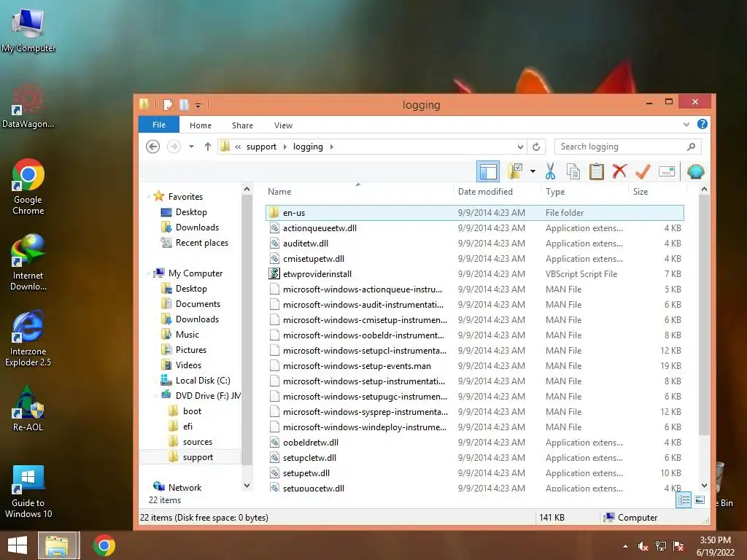Click the orange checkmark properties icon
Image resolution: width=747 pixels, height=560 pixels.
pos(643,171)
